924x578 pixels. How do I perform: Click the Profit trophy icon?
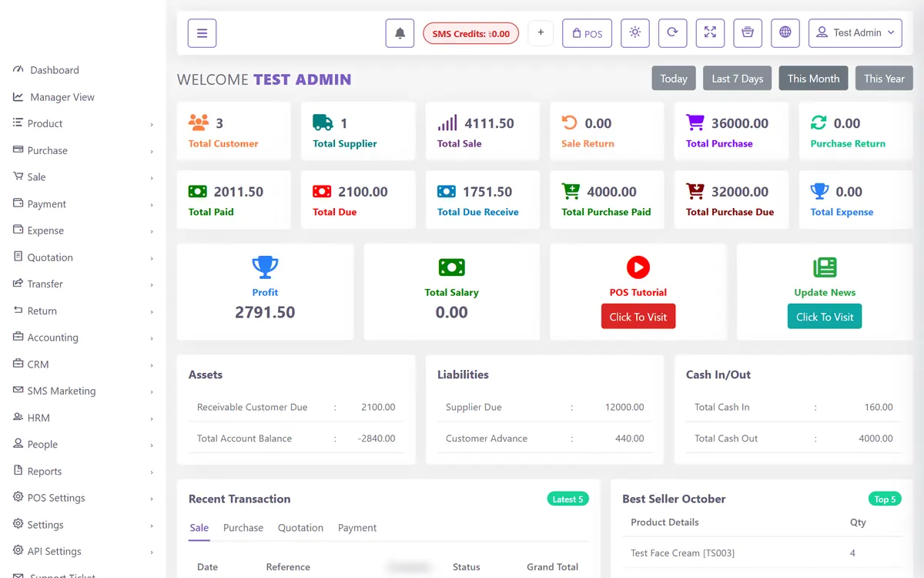click(x=265, y=267)
